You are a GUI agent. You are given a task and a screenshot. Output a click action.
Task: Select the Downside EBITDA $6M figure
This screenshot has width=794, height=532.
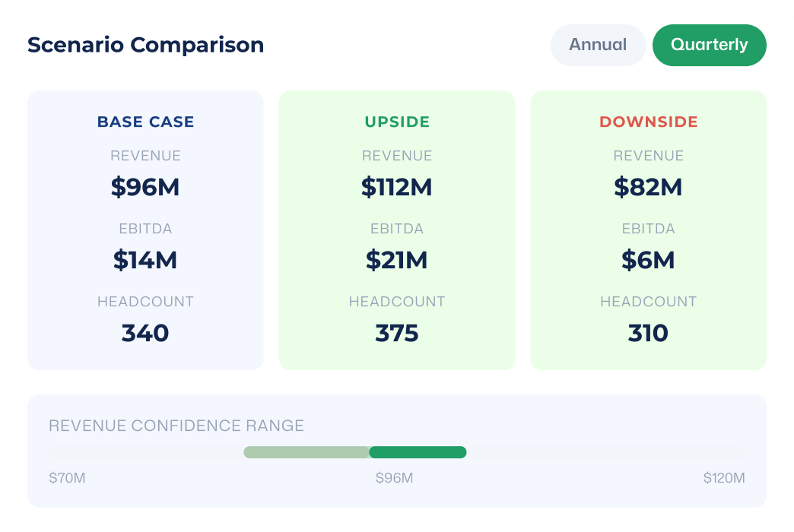648,260
